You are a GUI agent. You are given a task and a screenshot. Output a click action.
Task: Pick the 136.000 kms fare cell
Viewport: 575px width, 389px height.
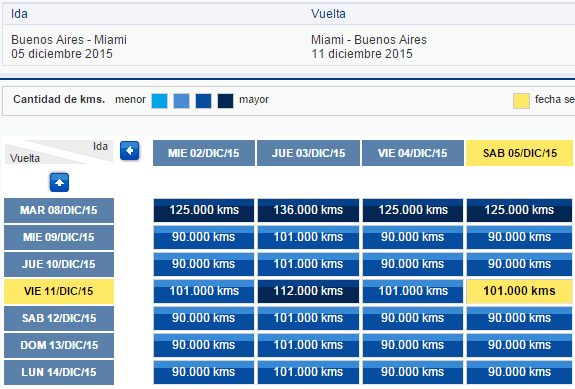click(x=308, y=210)
